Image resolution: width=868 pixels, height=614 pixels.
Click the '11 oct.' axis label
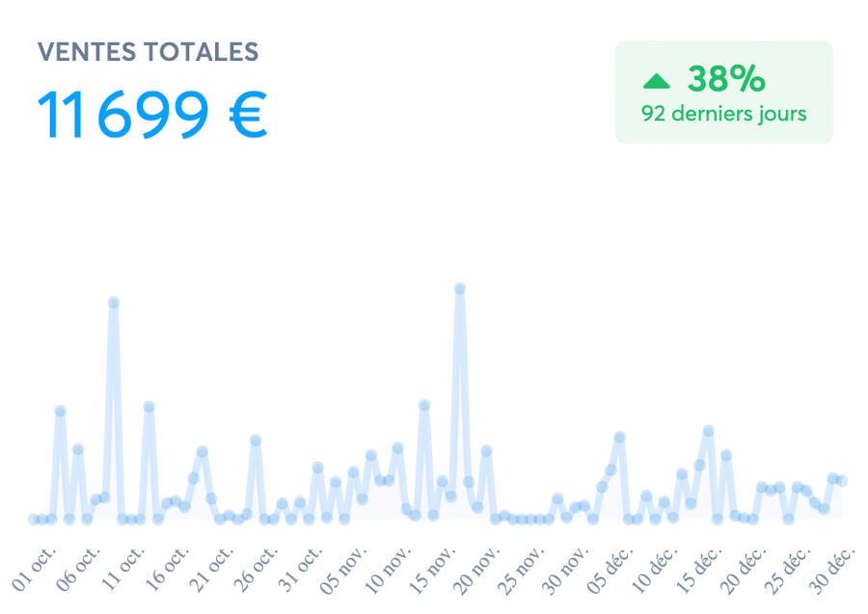pos(125,568)
